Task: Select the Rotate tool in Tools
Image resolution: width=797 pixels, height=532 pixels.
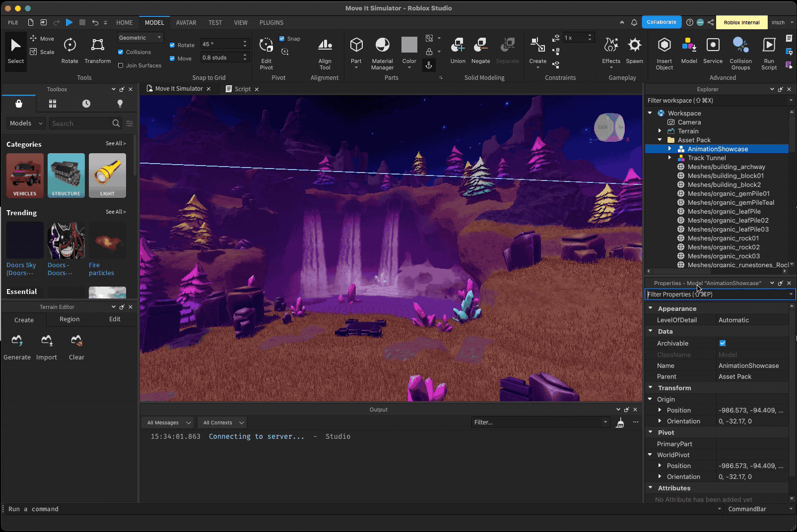Action: coord(69,51)
